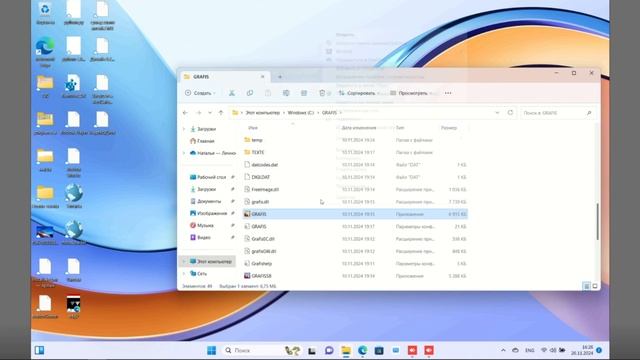The height and width of the screenshot is (360, 640).
Task: Open Документы in navigation pane
Action: (208, 201)
